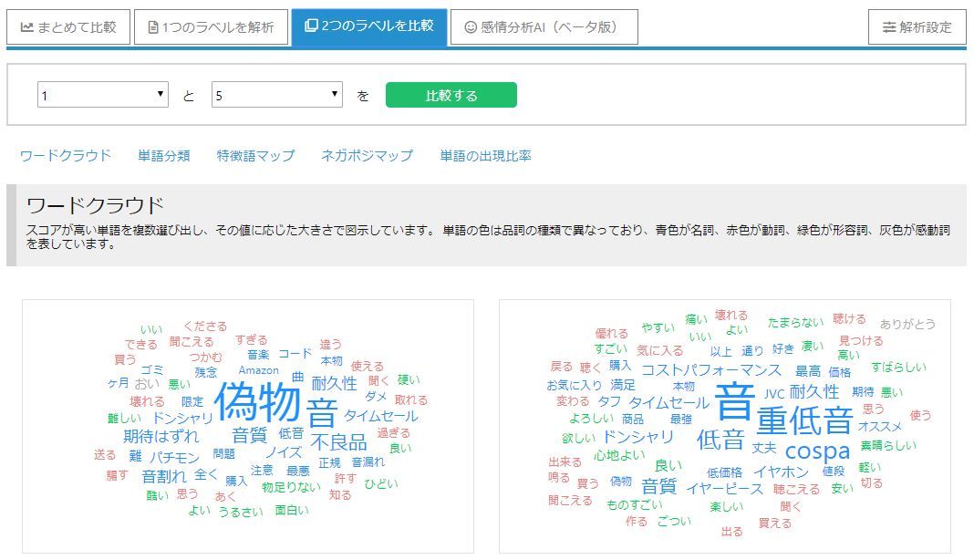
Task: Click the word cospa in right cloud
Action: click(817, 451)
